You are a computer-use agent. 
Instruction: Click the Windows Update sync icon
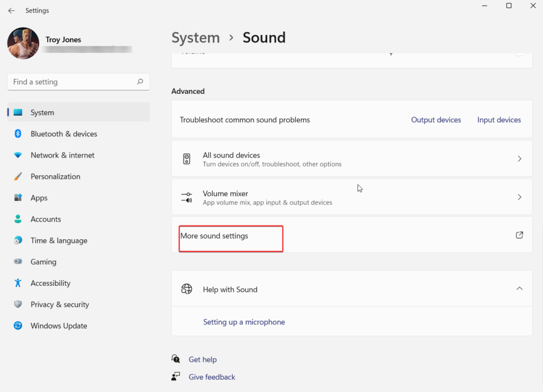(x=18, y=326)
